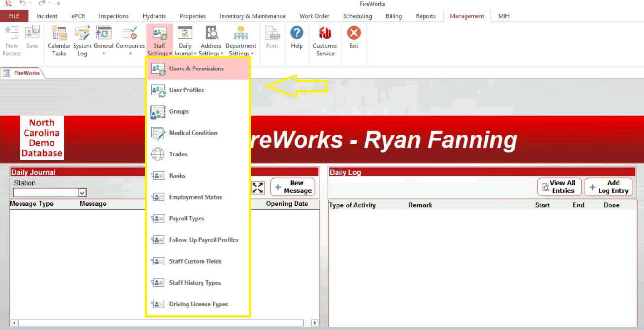This screenshot has width=644, height=330.
Task: Select Trades menu entry
Action: [198, 154]
